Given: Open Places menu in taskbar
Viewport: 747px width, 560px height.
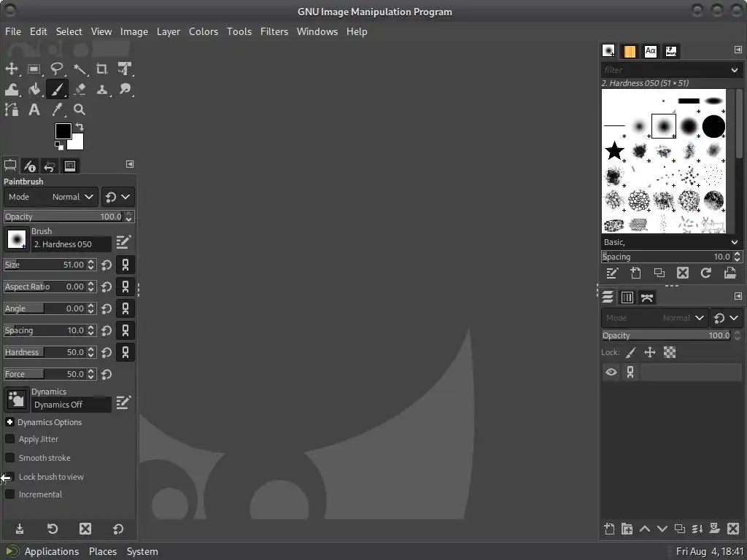Looking at the screenshot, I should pyautogui.click(x=102, y=551).
